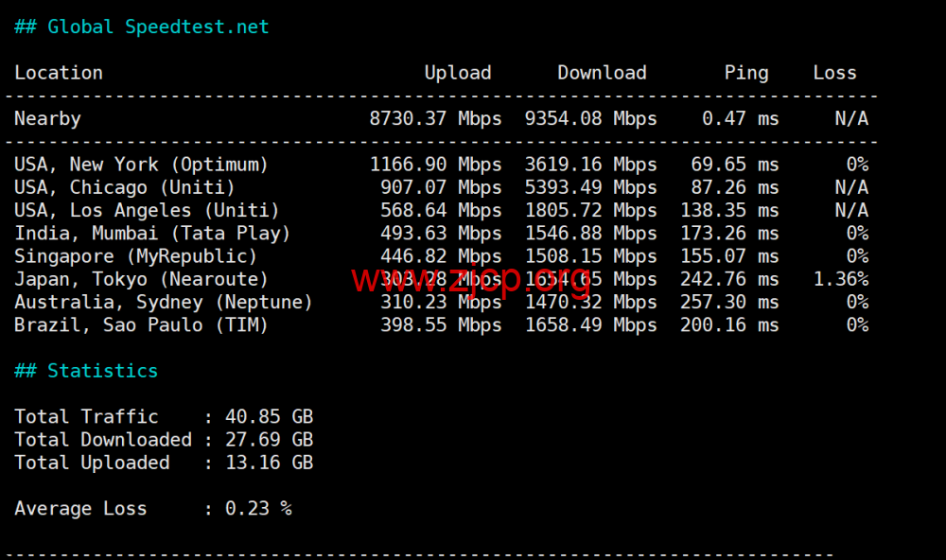Click the USA, Chicago (Uniti) location
Screen dimensions: 946x560
(x=125, y=187)
